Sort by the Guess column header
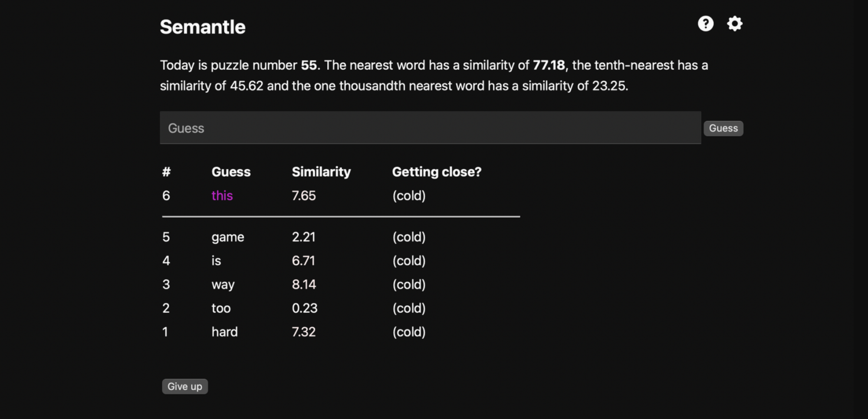868x419 pixels. tap(231, 172)
